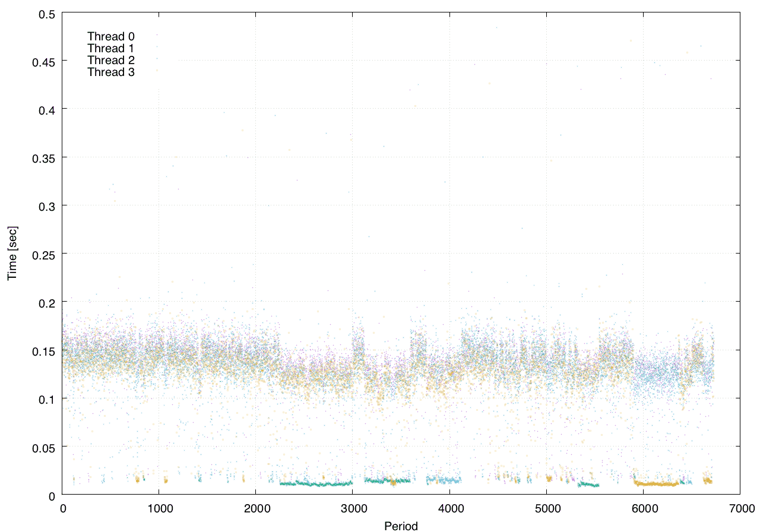Click the 'Thread 1' legend label
The width and height of the screenshot is (760, 532).
tap(111, 48)
